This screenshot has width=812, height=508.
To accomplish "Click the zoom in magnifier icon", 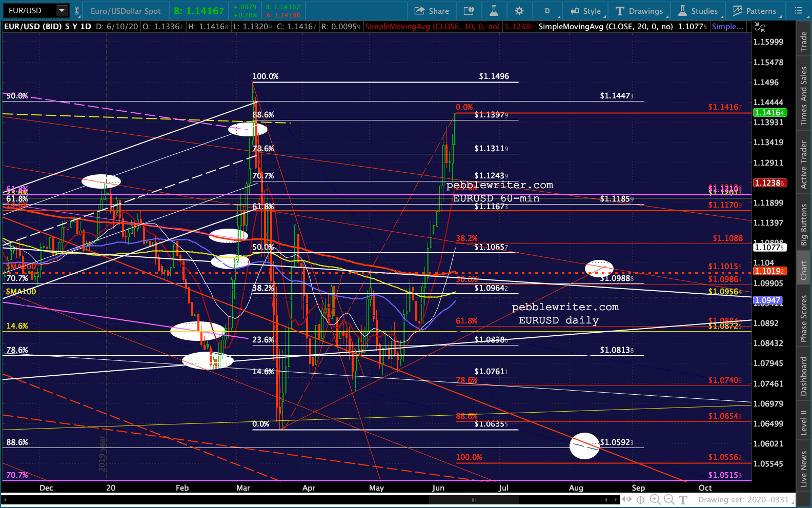I will coord(655,499).
